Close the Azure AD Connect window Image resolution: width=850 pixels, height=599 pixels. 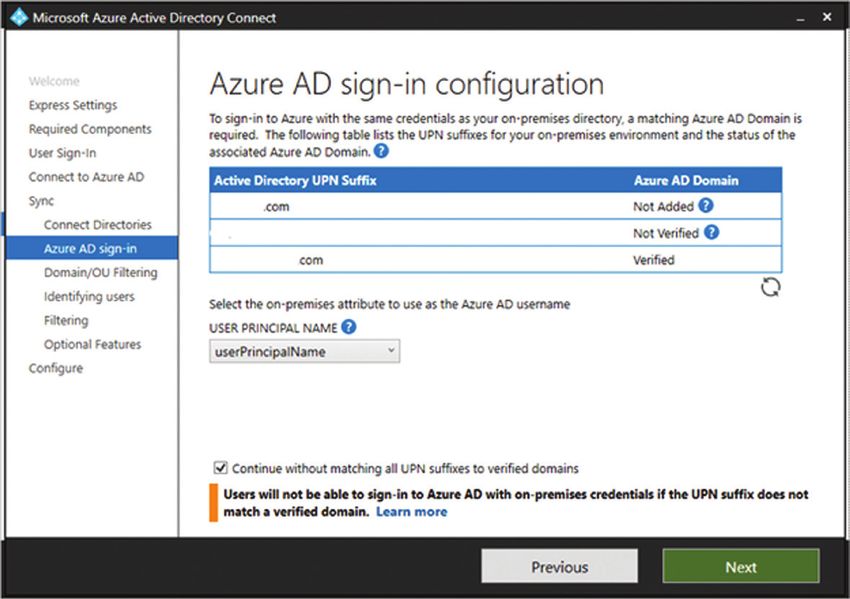pyautogui.click(x=827, y=17)
